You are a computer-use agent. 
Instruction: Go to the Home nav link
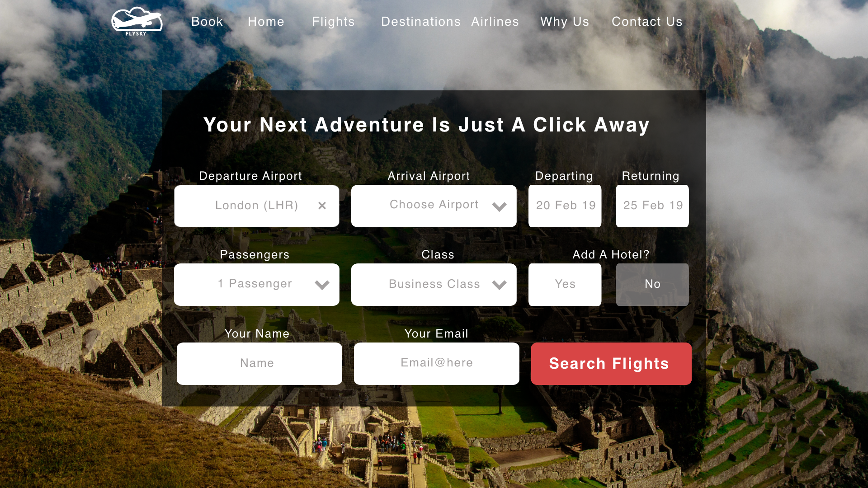coord(266,22)
